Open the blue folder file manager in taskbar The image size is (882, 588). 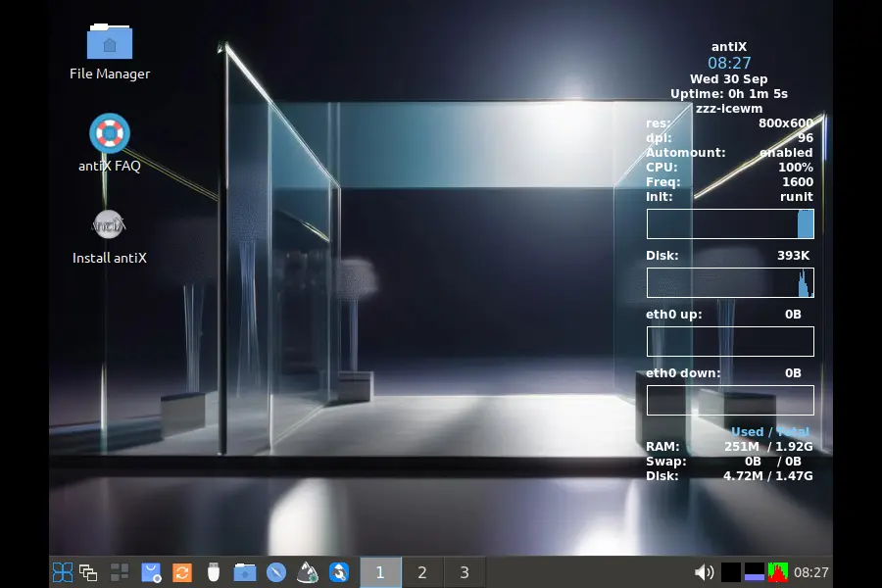tap(245, 572)
